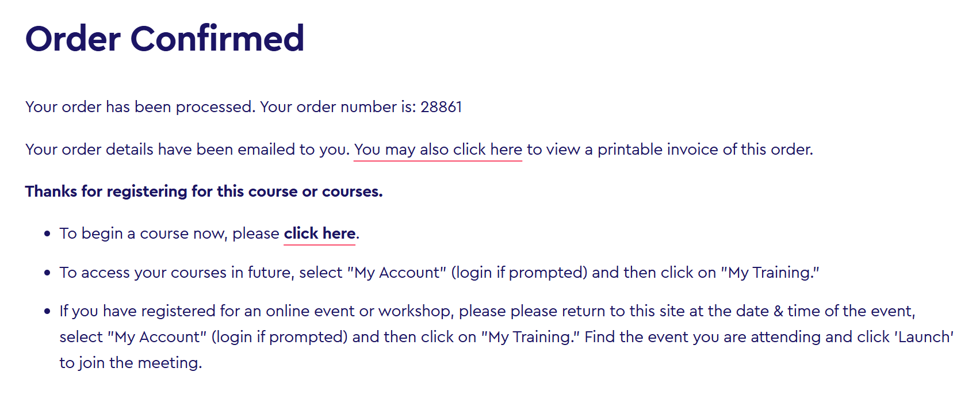The height and width of the screenshot is (406, 980).
Task: Click 'Your order has been processed' sentence
Action: click(140, 107)
